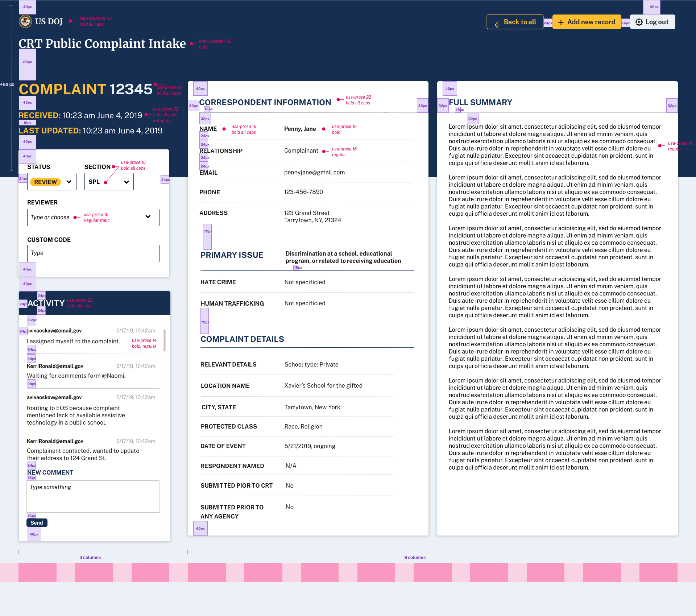Send the new comment
696x616 pixels.
point(37,522)
